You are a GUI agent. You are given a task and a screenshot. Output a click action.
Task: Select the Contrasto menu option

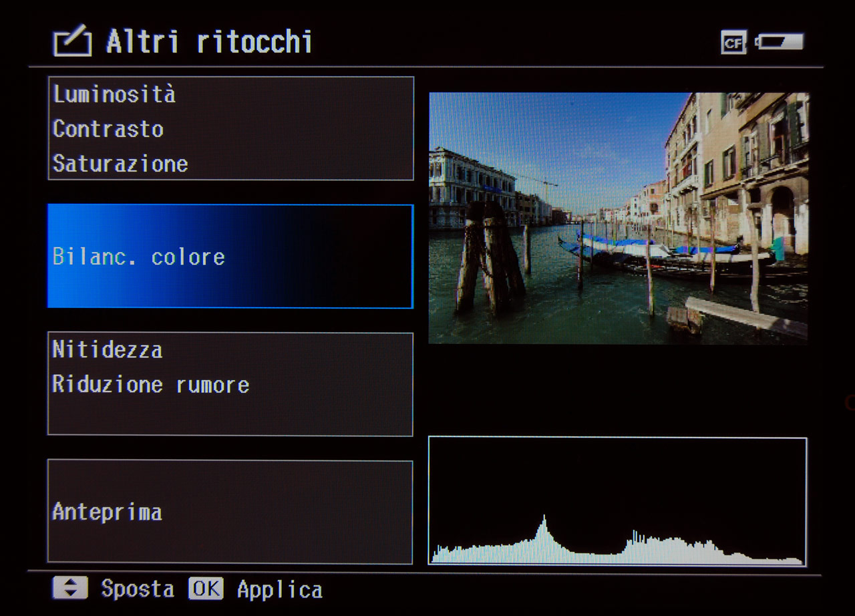(x=108, y=129)
